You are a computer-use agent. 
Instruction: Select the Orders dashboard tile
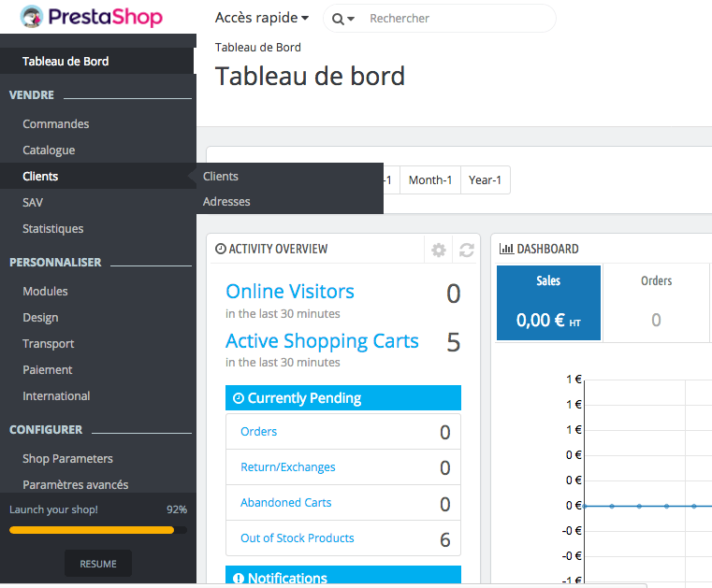tap(656, 303)
